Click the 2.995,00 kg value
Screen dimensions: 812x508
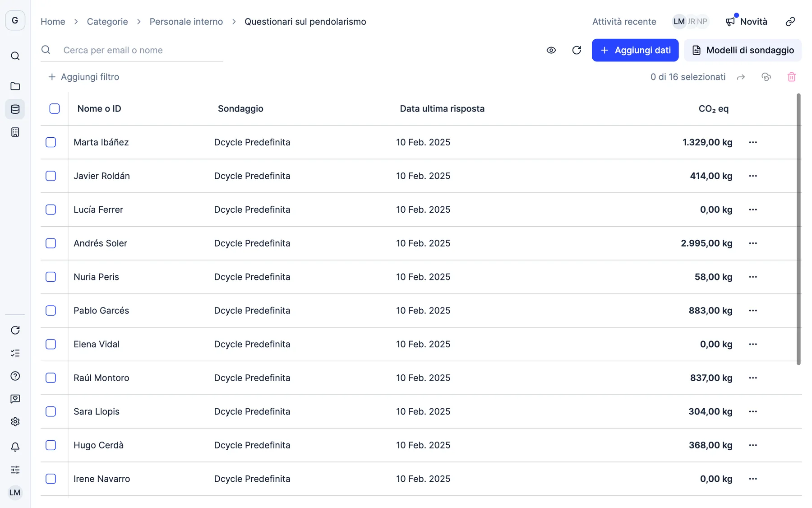point(706,243)
